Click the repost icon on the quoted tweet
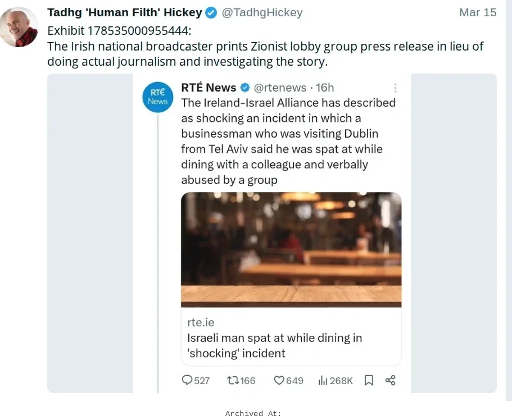This screenshot has height=420, width=512. click(x=233, y=380)
